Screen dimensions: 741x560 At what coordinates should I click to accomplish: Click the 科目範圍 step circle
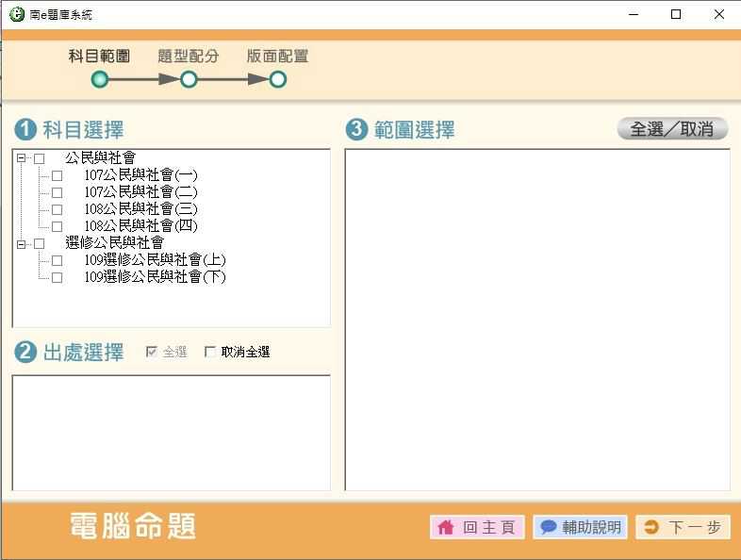pyautogui.click(x=100, y=79)
